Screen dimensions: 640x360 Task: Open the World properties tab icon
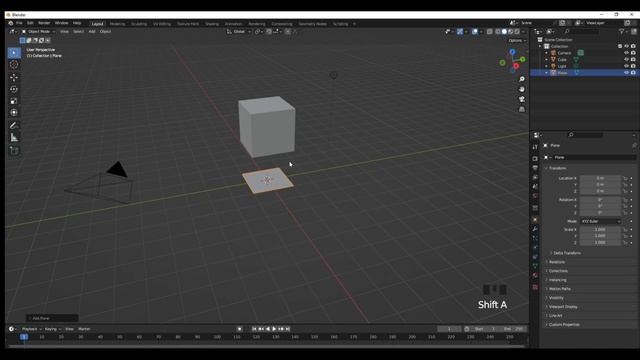coord(535,196)
